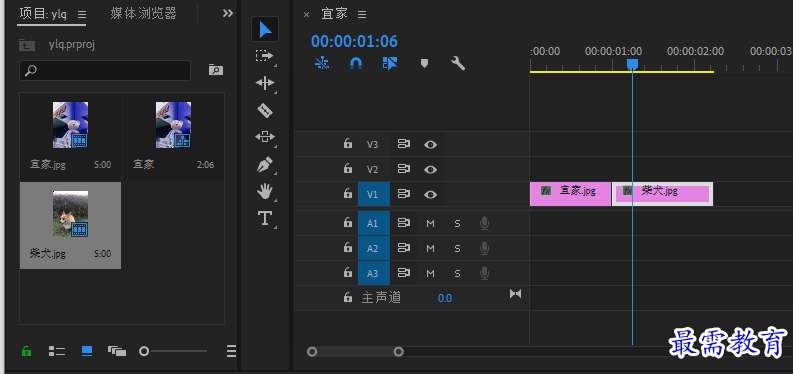The height and width of the screenshot is (374, 793).
Task: Select the Slip tool
Action: [265, 137]
